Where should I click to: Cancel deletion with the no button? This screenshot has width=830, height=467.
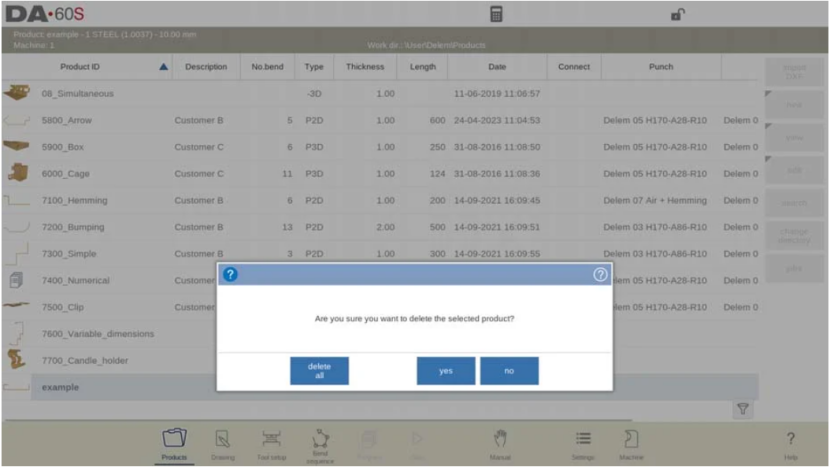point(509,371)
